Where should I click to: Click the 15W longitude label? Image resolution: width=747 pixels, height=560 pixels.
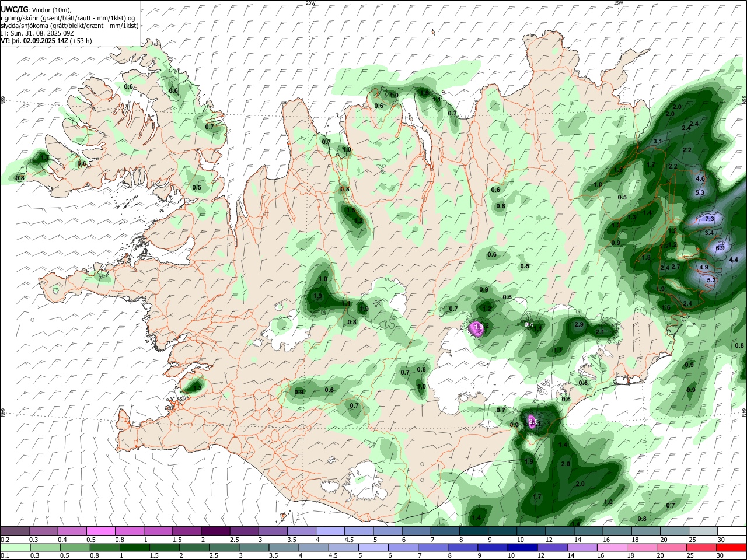tap(617, 3)
